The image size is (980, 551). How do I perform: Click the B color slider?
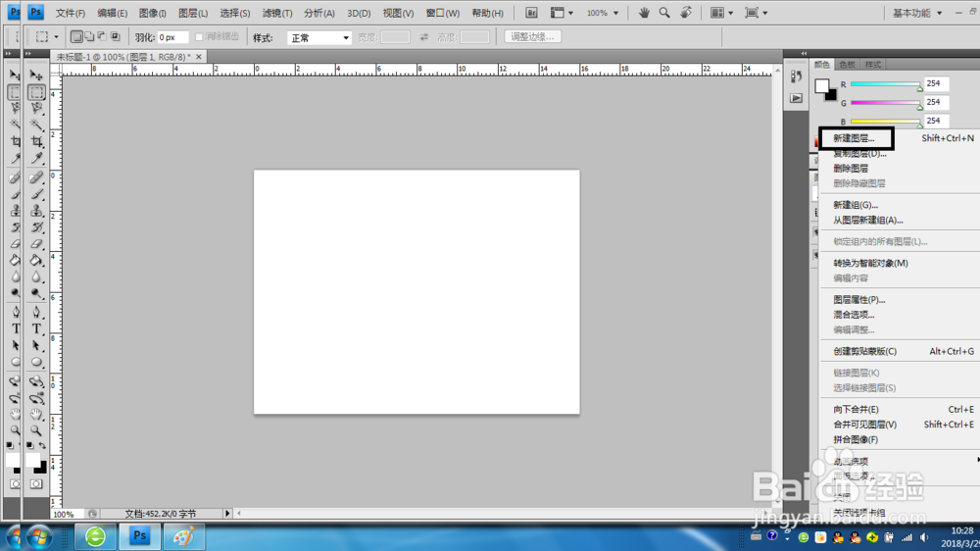point(885,122)
